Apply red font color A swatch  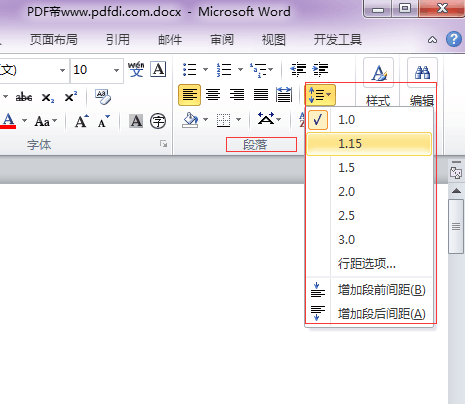9,121
